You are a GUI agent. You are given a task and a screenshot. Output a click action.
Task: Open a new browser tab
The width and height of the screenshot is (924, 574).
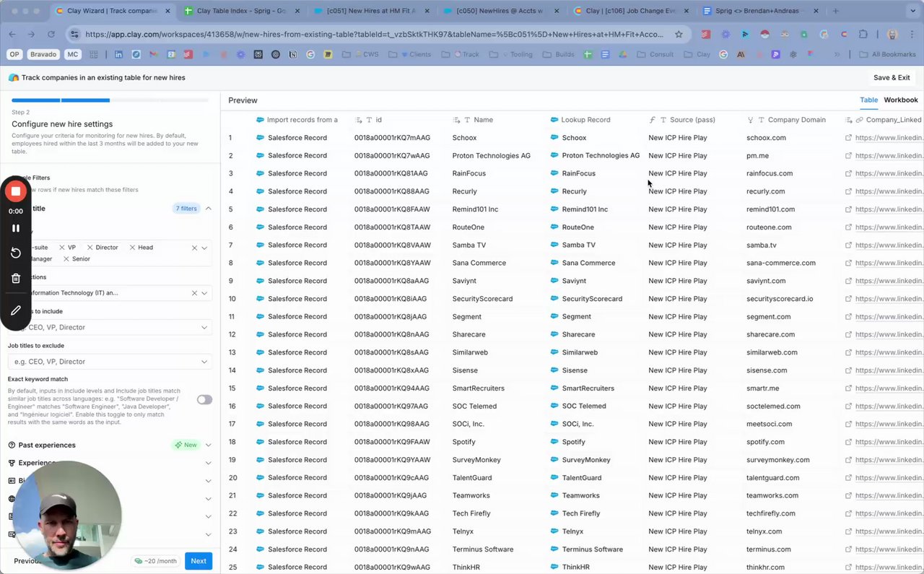click(836, 11)
